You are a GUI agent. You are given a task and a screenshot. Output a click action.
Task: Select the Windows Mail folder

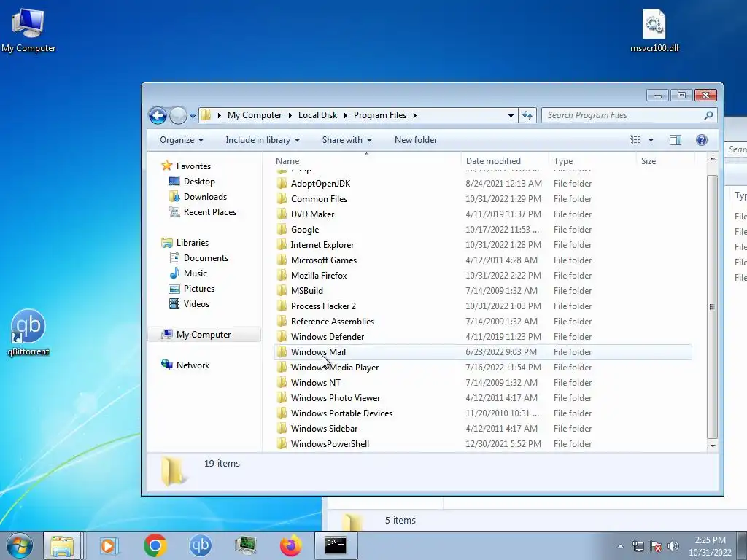(x=483, y=352)
